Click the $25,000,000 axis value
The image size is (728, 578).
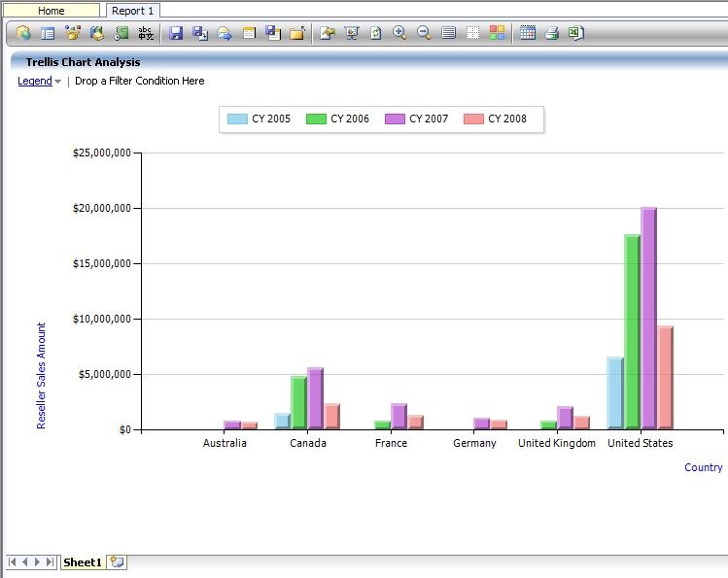coord(102,153)
